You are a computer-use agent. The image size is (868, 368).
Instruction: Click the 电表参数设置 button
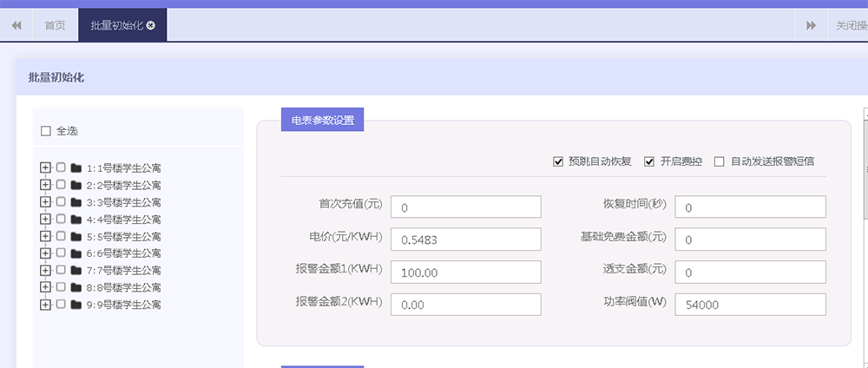coord(322,121)
